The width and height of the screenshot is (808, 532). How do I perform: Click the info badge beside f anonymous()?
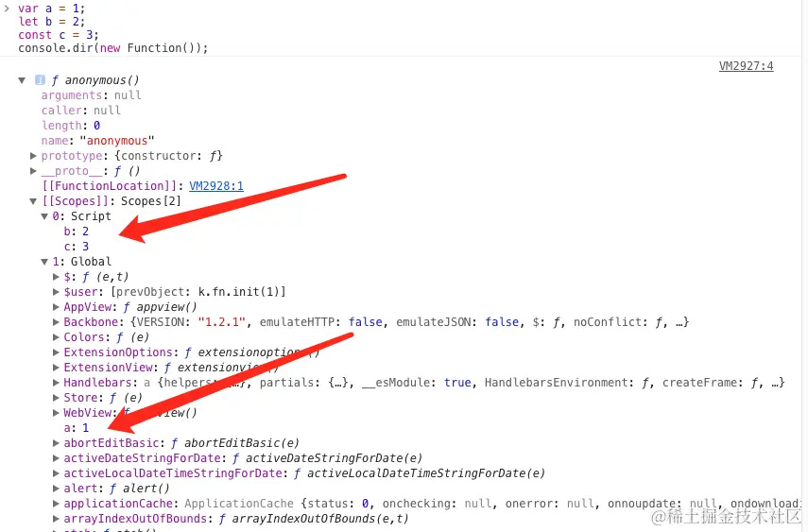tap(40, 80)
